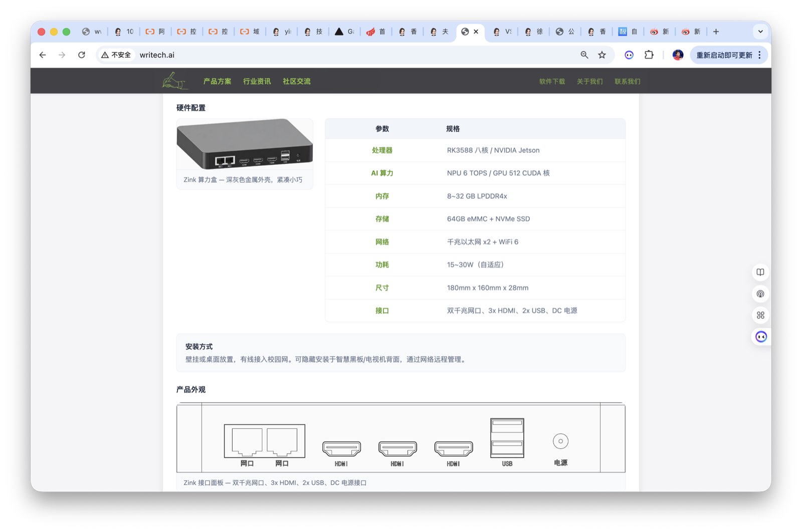This screenshot has width=802, height=532.
Task: Switch to the black triangle G tab
Action: point(344,32)
